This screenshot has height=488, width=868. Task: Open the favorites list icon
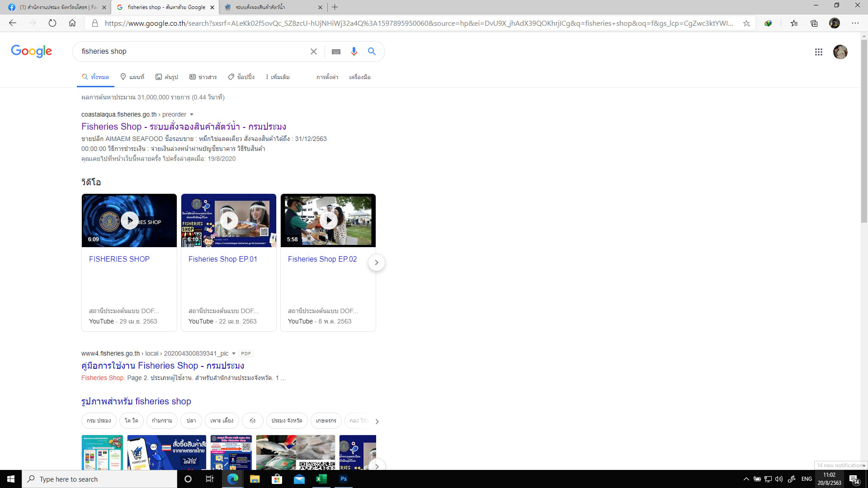click(794, 23)
